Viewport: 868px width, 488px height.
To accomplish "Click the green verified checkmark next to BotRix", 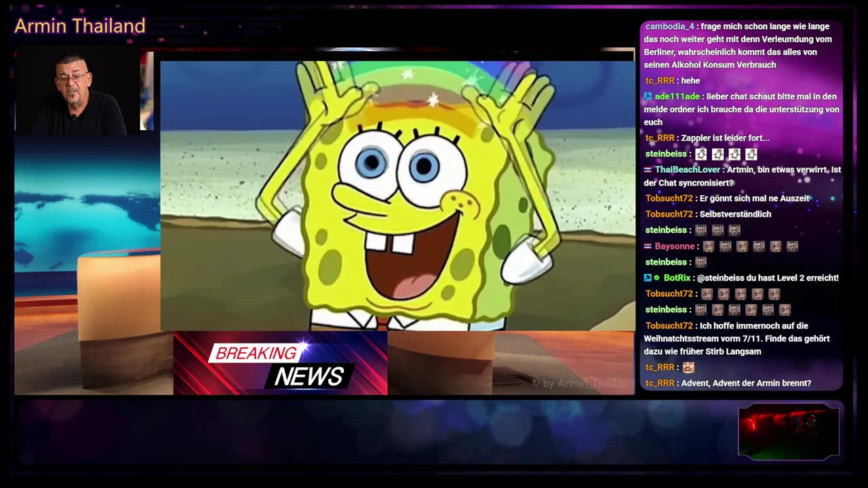I will (x=657, y=278).
